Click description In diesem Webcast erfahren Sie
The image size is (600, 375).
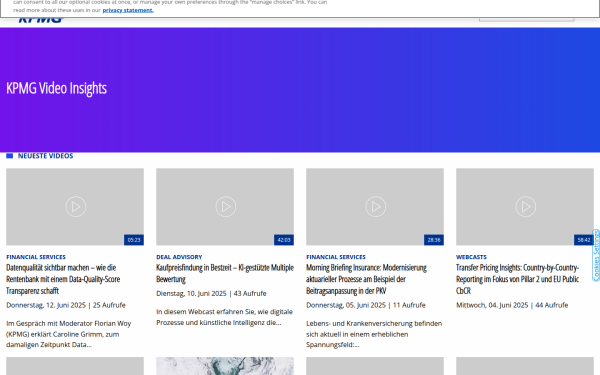tap(225, 317)
